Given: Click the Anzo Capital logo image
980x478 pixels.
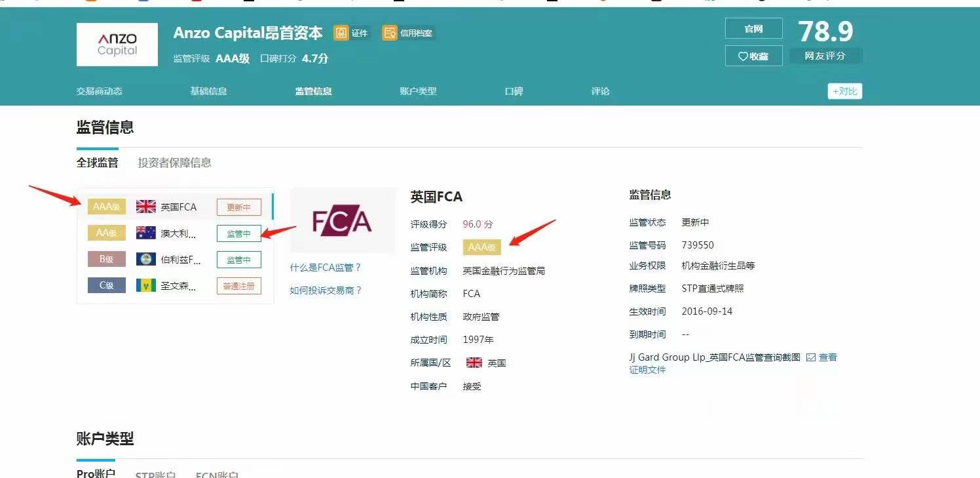Looking at the screenshot, I should coord(117,45).
